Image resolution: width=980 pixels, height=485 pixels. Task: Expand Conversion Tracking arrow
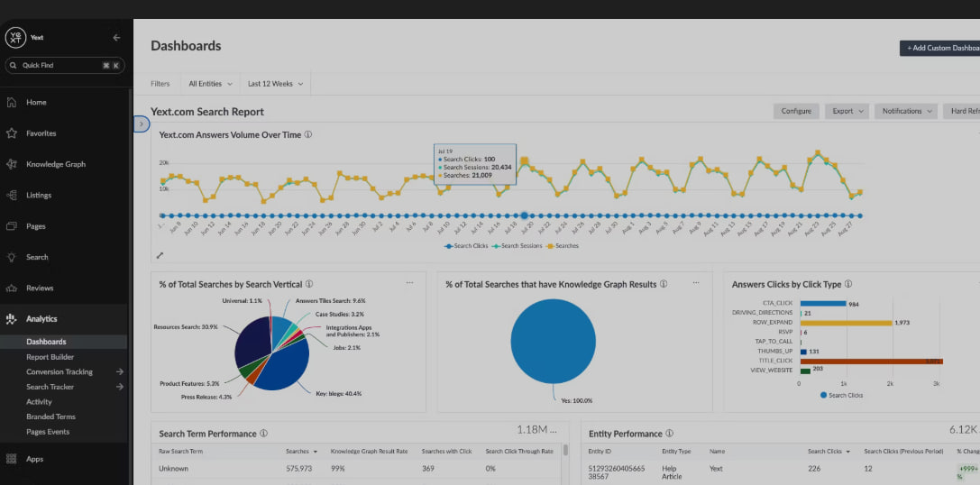[x=119, y=372]
